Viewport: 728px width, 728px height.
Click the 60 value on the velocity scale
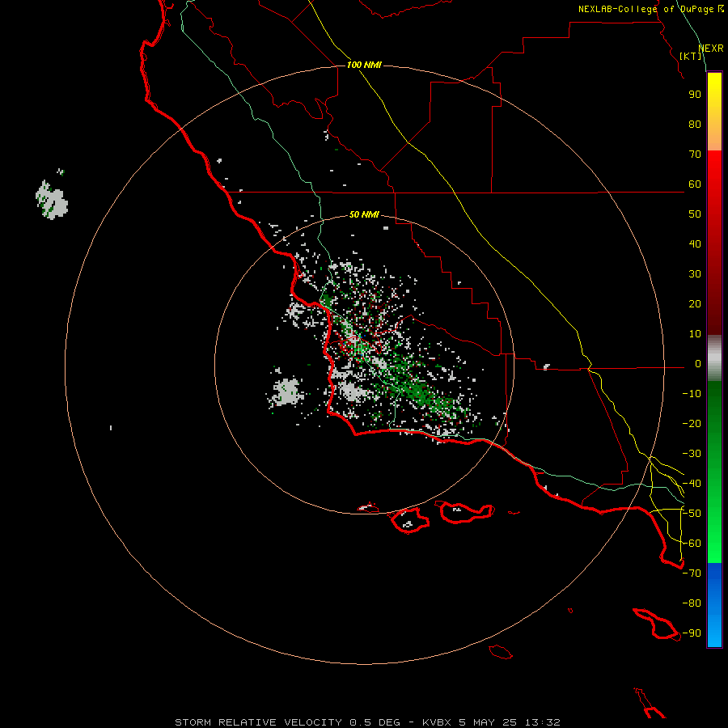[695, 184]
